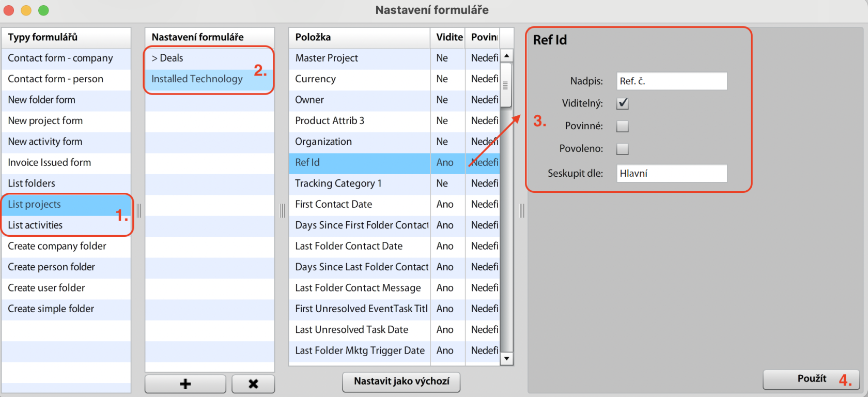Viewport: 868px width, 397px height.
Task: Select Installed Technology form setting
Action: [x=197, y=79]
